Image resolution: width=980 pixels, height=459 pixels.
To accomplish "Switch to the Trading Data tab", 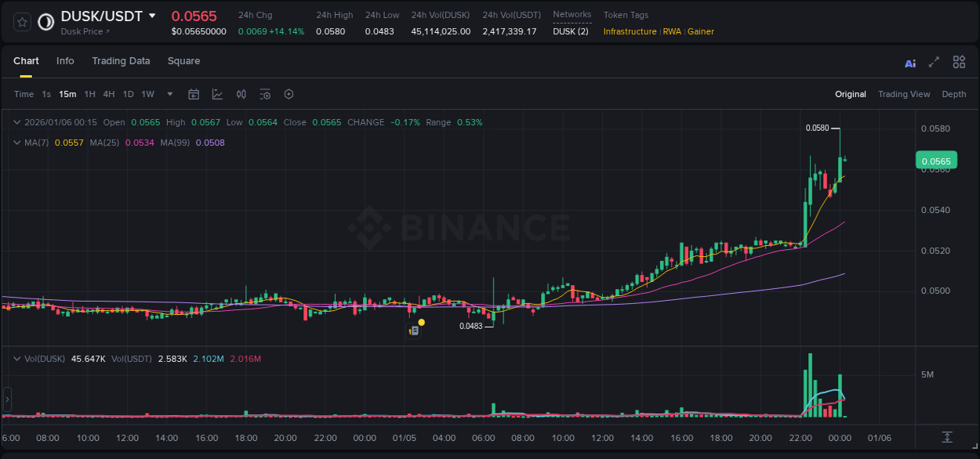I will point(121,61).
